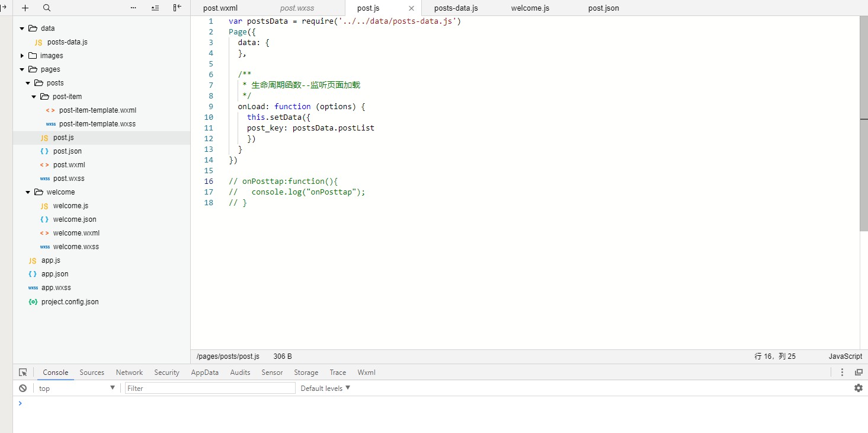Select post.wxml file name in the tree

tap(69, 165)
